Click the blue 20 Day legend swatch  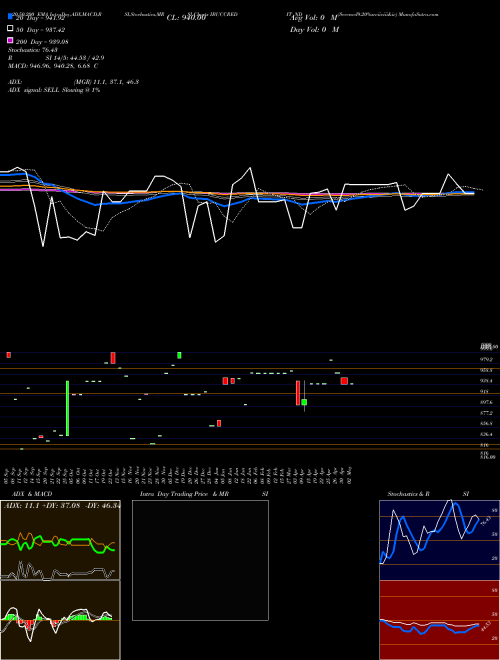(10, 17)
